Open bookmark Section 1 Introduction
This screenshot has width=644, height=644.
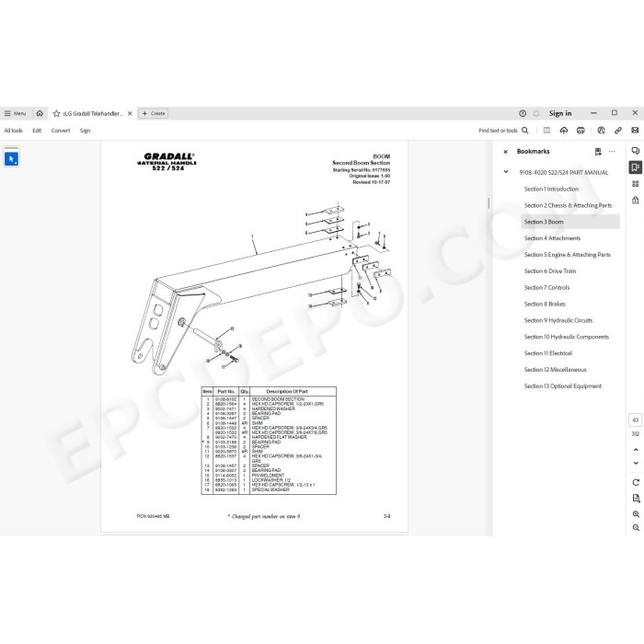click(551, 189)
